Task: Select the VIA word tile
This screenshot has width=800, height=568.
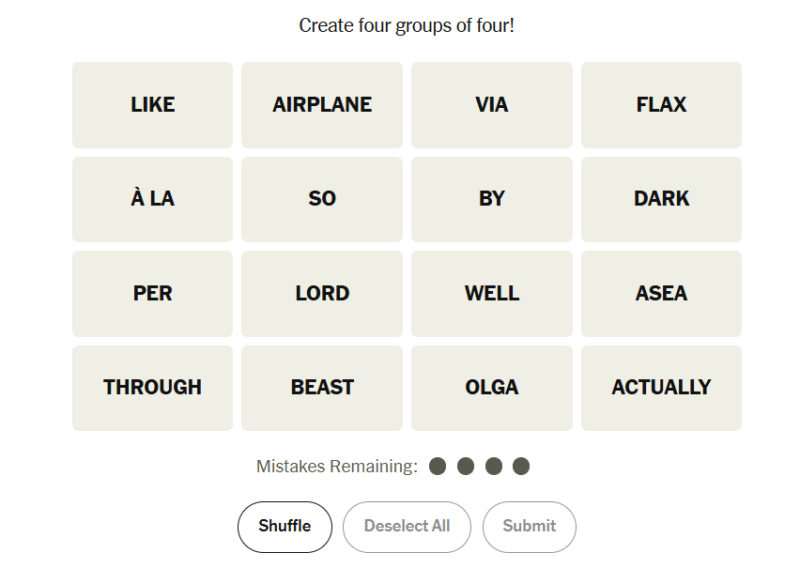Action: [x=492, y=105]
